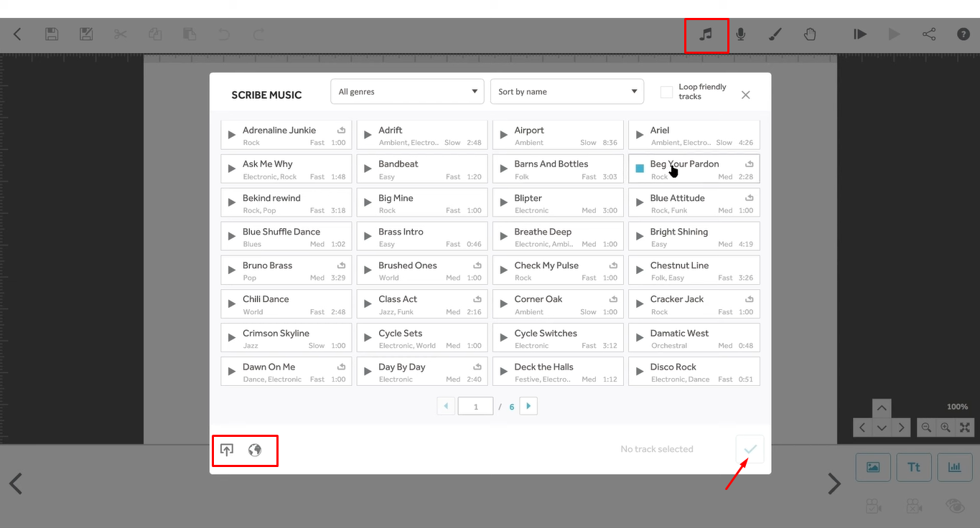The image size is (980, 528).
Task: Select the Cracker Jack track
Action: coord(694,303)
